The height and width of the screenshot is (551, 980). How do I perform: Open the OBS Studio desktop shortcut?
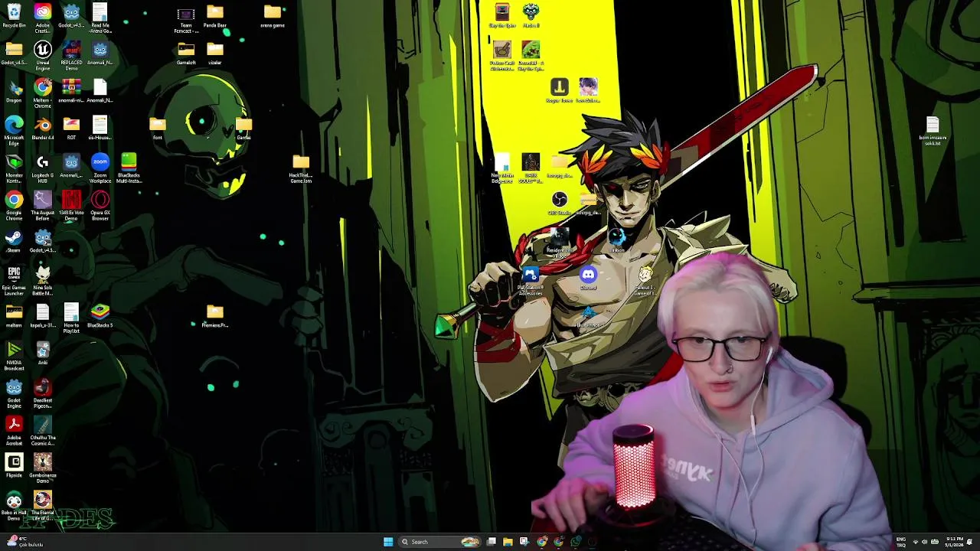560,204
